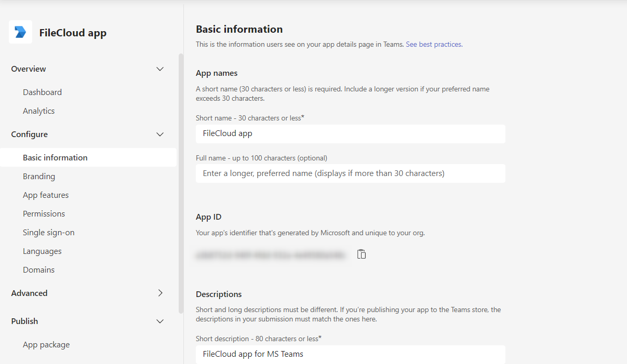
Task: Select Languages in the sidebar
Action: click(x=42, y=251)
